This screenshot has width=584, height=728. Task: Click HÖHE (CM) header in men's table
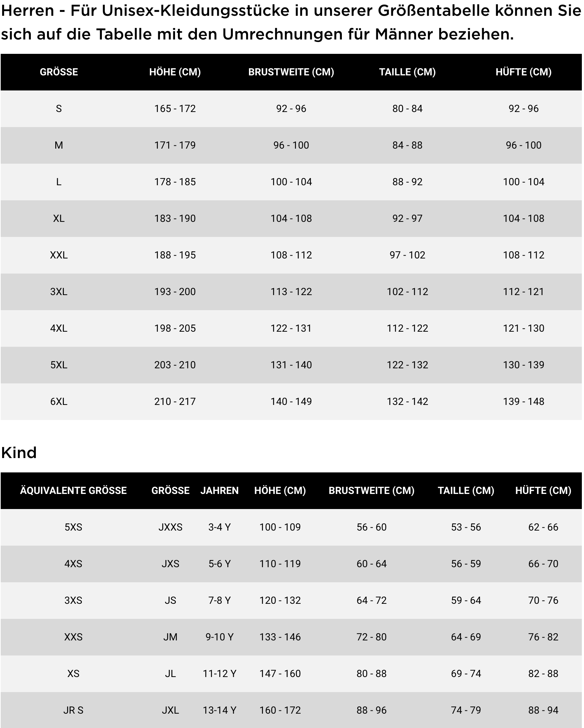point(175,72)
